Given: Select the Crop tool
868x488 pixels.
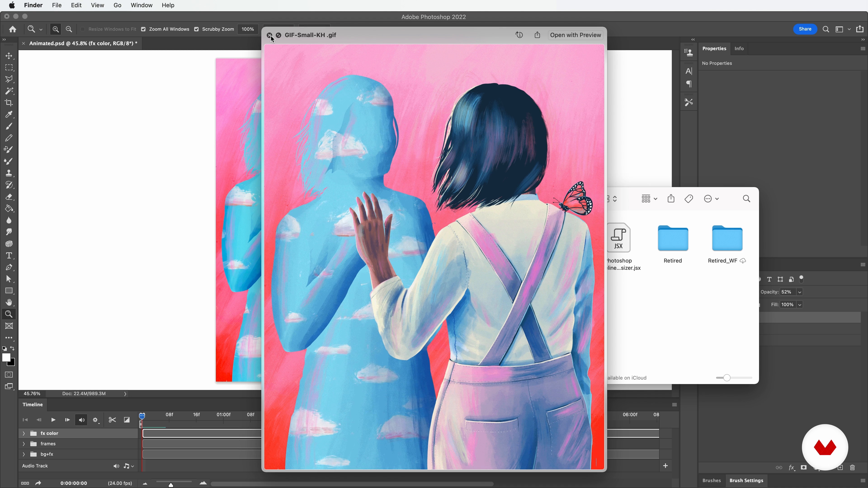Looking at the screenshot, I should click(x=9, y=103).
